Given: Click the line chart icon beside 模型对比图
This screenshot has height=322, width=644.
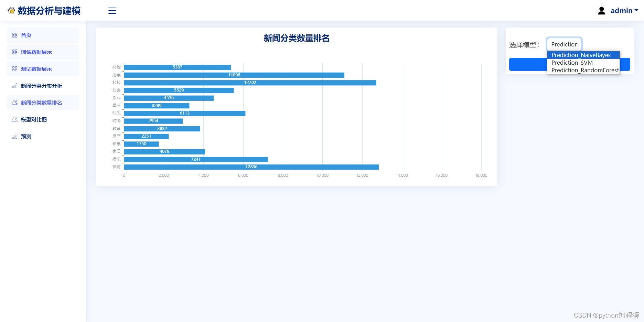Looking at the screenshot, I should click(14, 119).
